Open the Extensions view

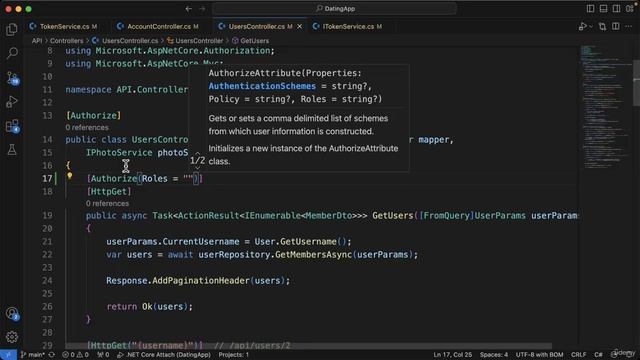12,126
